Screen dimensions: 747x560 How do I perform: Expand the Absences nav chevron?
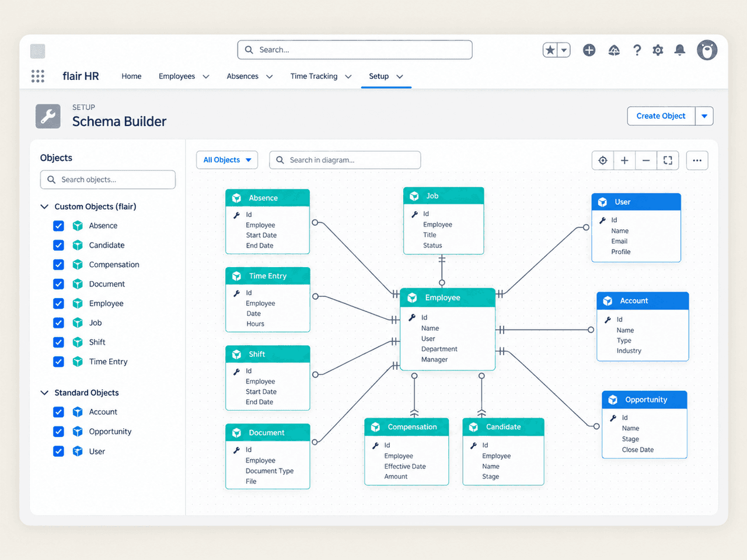click(x=270, y=76)
